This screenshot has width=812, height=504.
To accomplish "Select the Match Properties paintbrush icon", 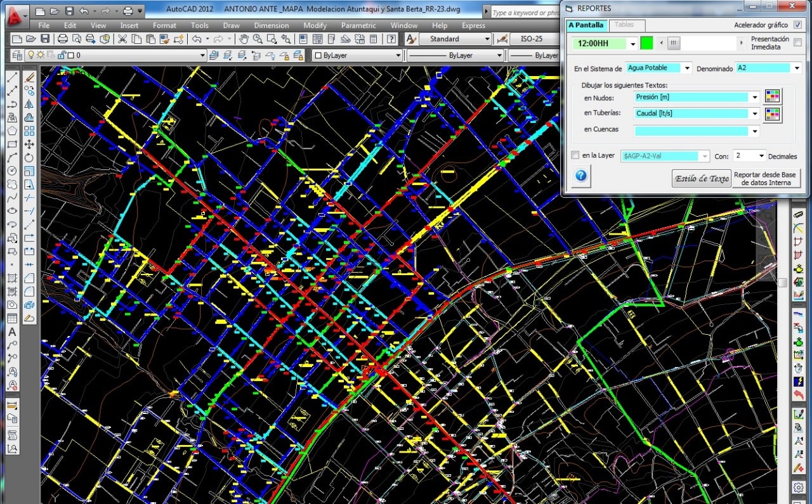I will 165,39.
